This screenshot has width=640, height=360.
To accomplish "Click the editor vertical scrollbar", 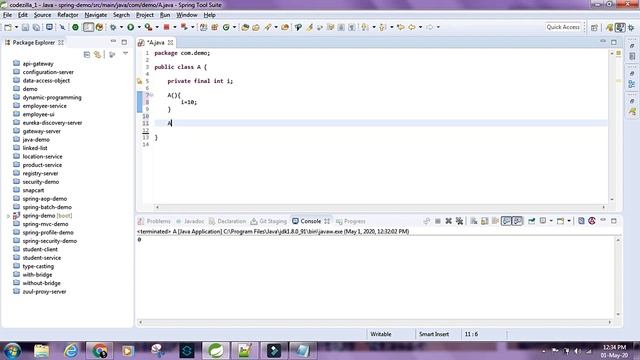I will coord(612,127).
